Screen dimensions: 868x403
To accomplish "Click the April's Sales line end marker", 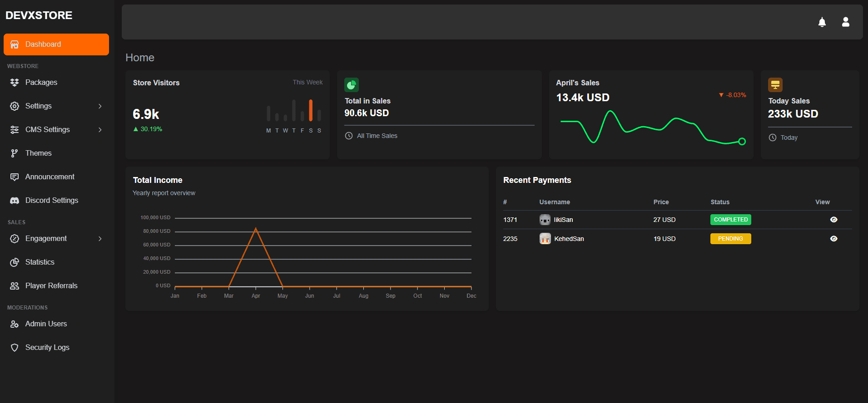I will 742,142.
